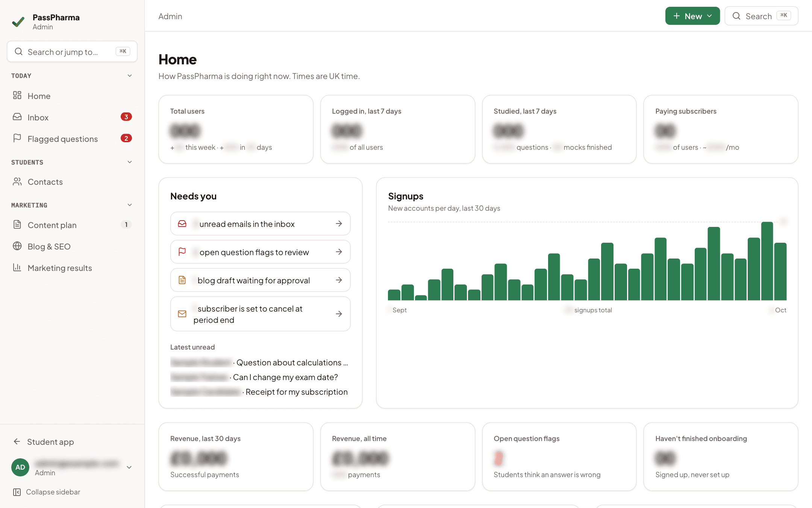Open 'Can I change my exam date?' email

[254, 377]
